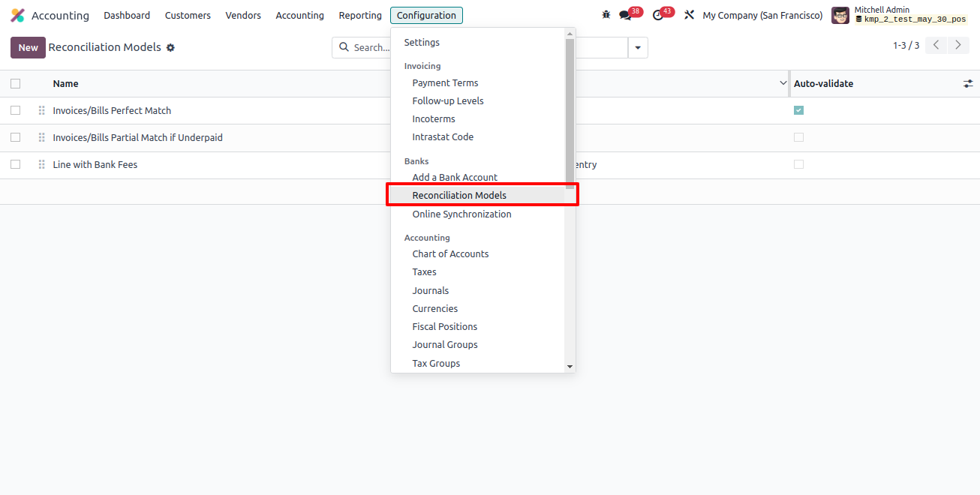Click the Accounting app name
Viewport: 980px width, 495px height.
[60, 15]
